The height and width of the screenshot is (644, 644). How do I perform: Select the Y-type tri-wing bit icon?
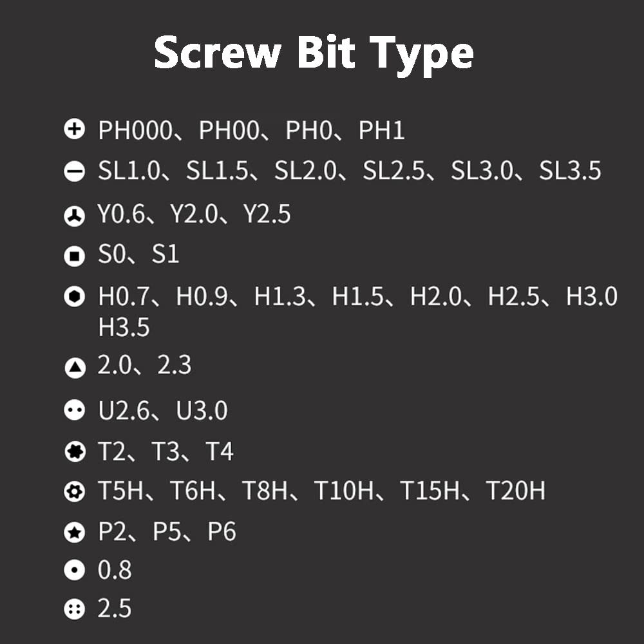click(x=75, y=216)
